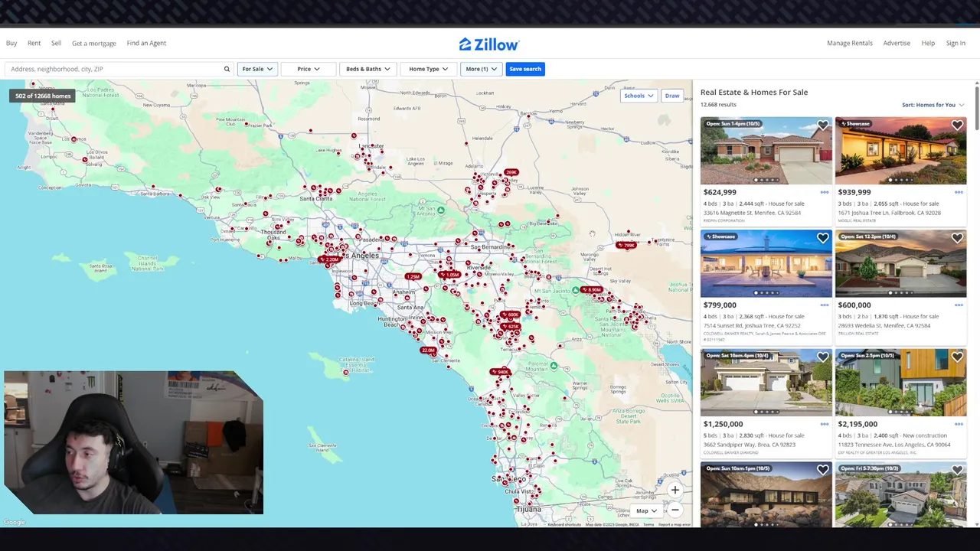This screenshot has width=980, height=551.
Task: Open the Rent menu
Action: [34, 43]
